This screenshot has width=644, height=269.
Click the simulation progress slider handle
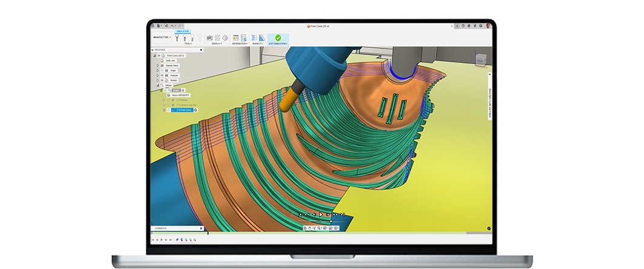(331, 221)
